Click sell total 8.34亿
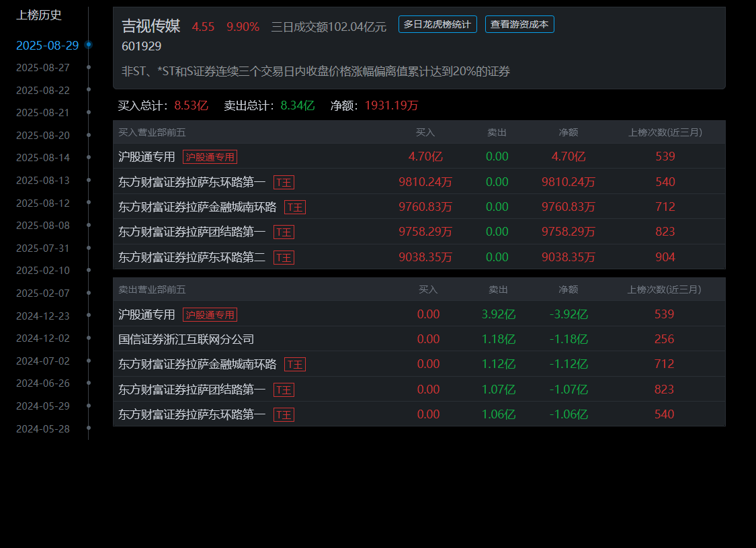The height and width of the screenshot is (548, 756). [298, 105]
